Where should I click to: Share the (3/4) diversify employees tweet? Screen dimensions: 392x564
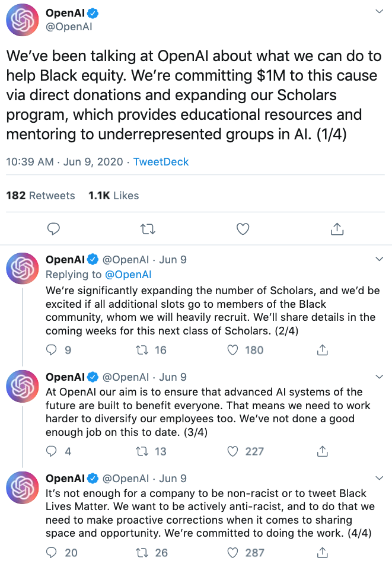tap(323, 451)
